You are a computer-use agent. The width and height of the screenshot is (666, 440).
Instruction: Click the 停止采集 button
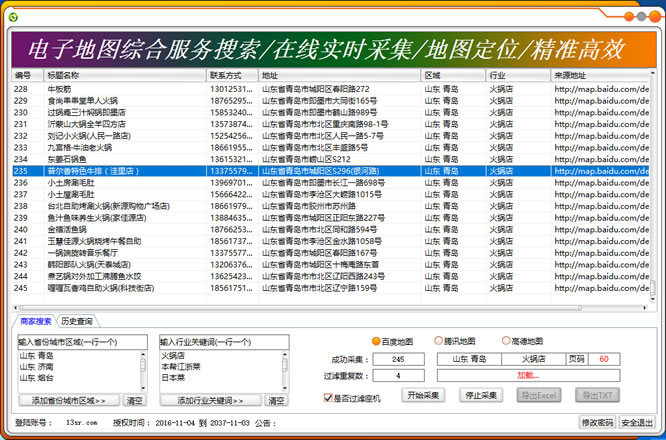pyautogui.click(x=480, y=395)
